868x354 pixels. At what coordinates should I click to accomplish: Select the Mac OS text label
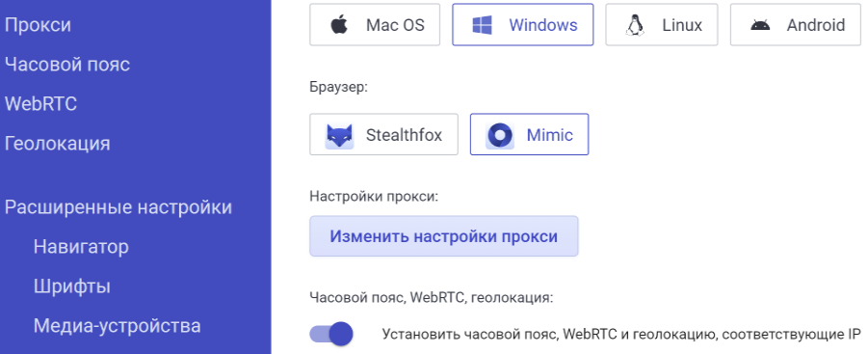395,25
